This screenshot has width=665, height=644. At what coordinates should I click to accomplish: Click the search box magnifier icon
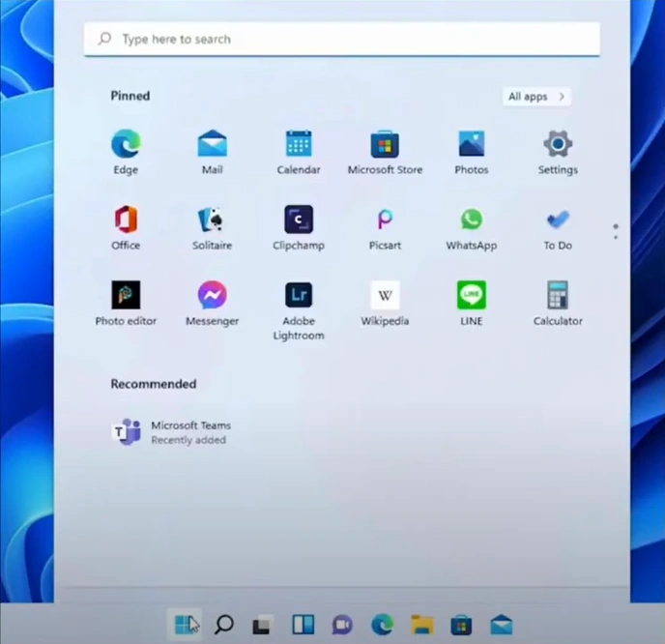point(104,39)
